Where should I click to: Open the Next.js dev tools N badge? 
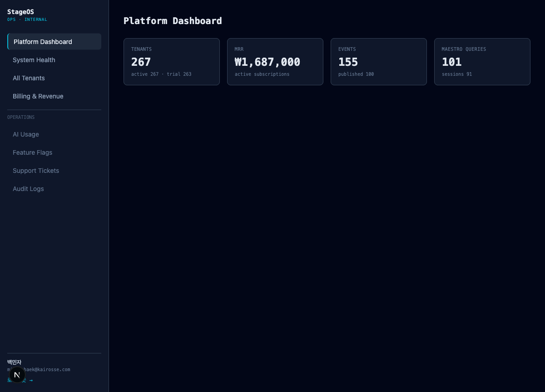tap(17, 375)
